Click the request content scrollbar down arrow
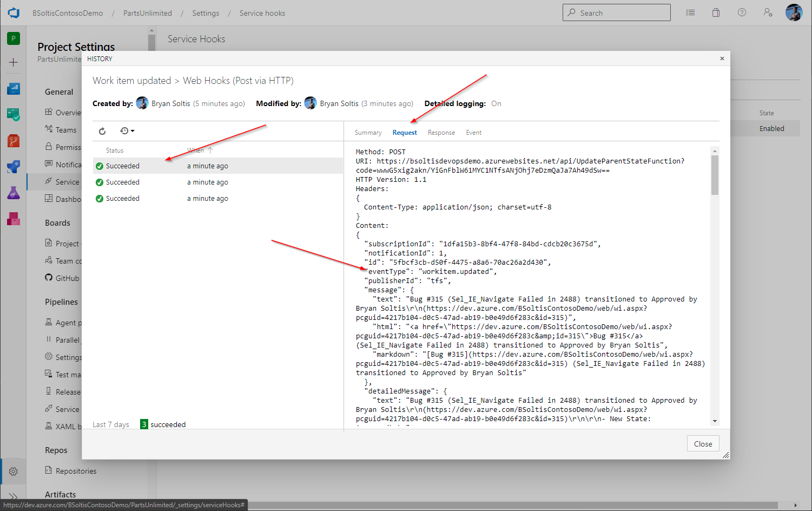 [x=715, y=421]
